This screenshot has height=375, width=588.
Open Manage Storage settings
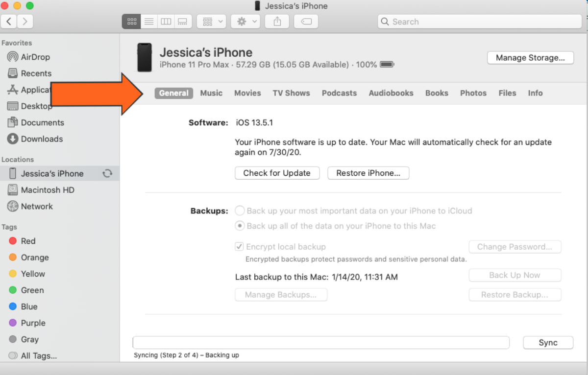pyautogui.click(x=530, y=57)
